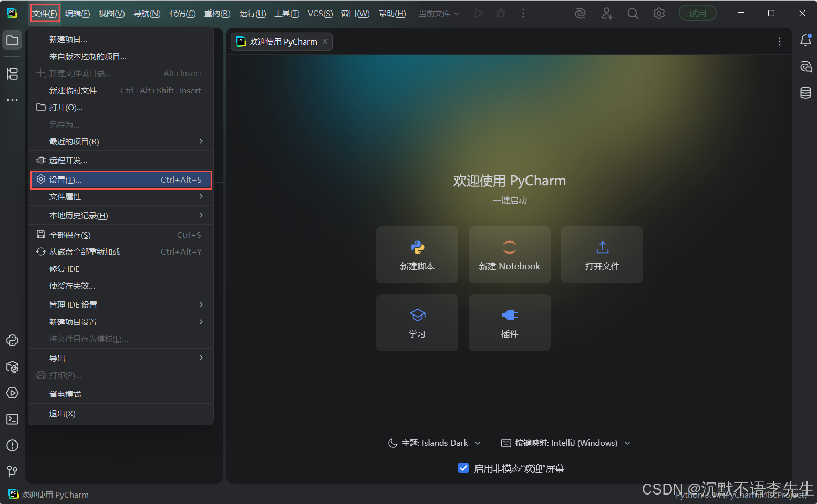This screenshot has width=817, height=504.
Task: Select 来自版本控制的项目... entry
Action: [x=121, y=56]
